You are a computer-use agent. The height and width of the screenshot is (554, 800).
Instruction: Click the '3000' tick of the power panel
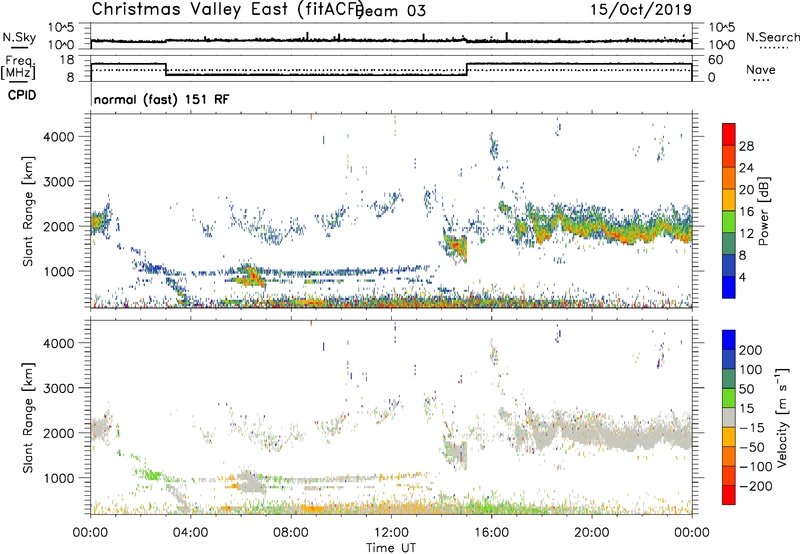(58, 182)
